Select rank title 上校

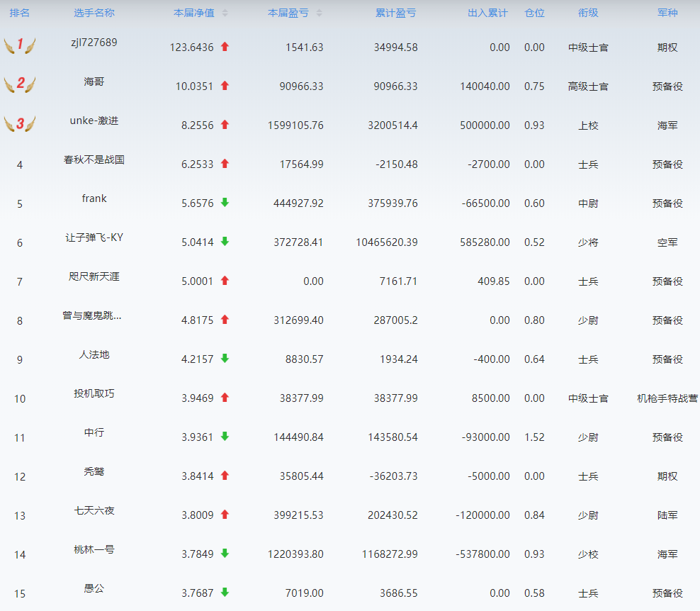coord(588,125)
